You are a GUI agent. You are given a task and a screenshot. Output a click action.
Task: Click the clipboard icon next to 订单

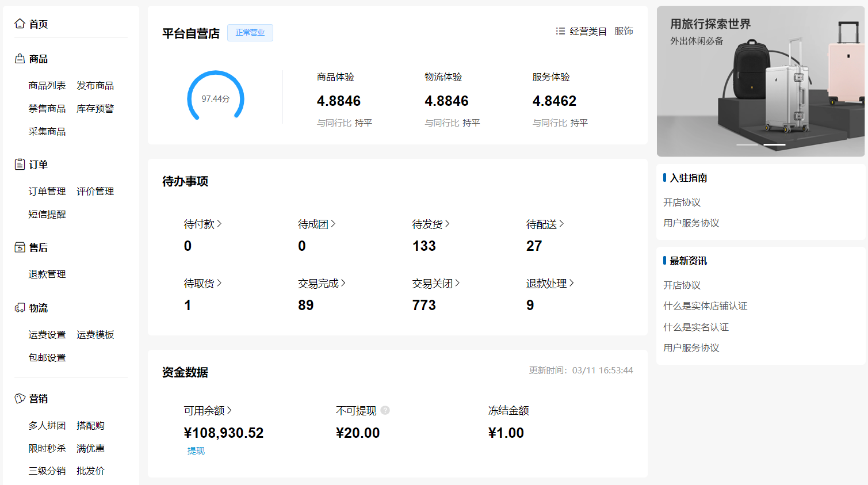20,165
